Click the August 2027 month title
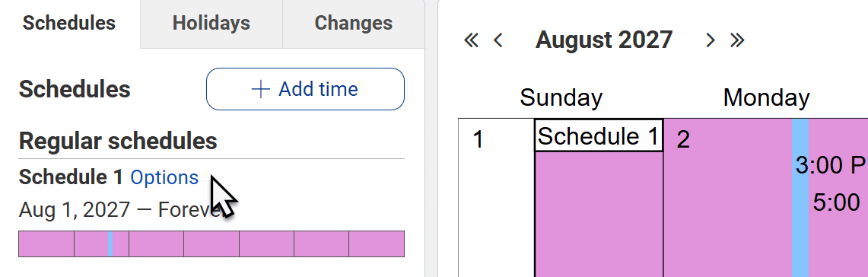The width and height of the screenshot is (868, 277). 604,40
